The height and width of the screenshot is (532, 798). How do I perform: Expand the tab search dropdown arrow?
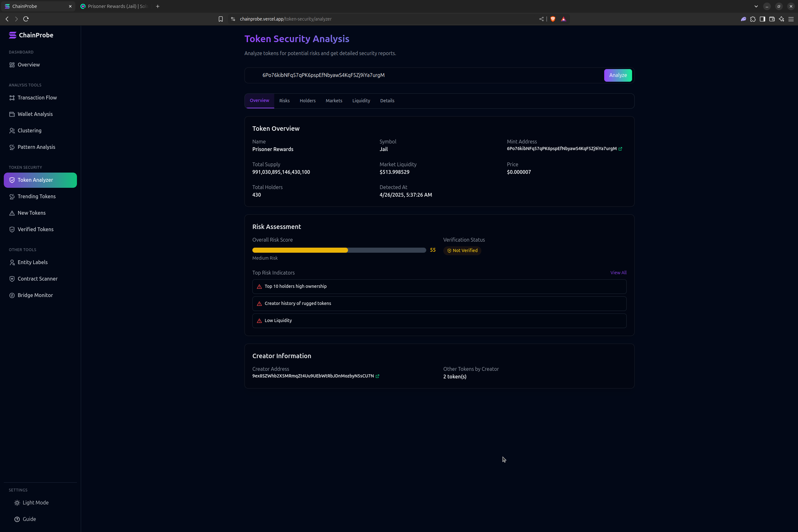point(756,6)
